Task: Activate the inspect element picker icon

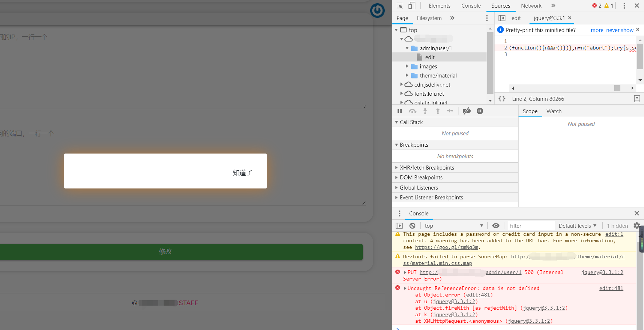Action: coord(400,5)
